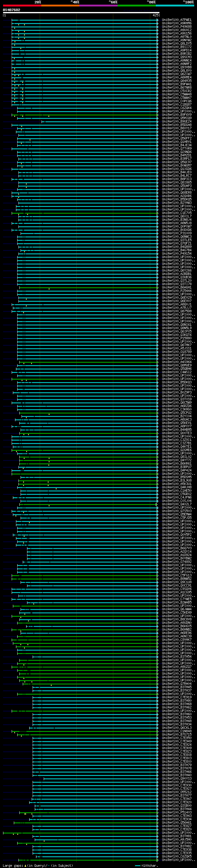Open the UniRef100_B9F6V9 hit label
The image size is (197, 868).
(176, 115)
